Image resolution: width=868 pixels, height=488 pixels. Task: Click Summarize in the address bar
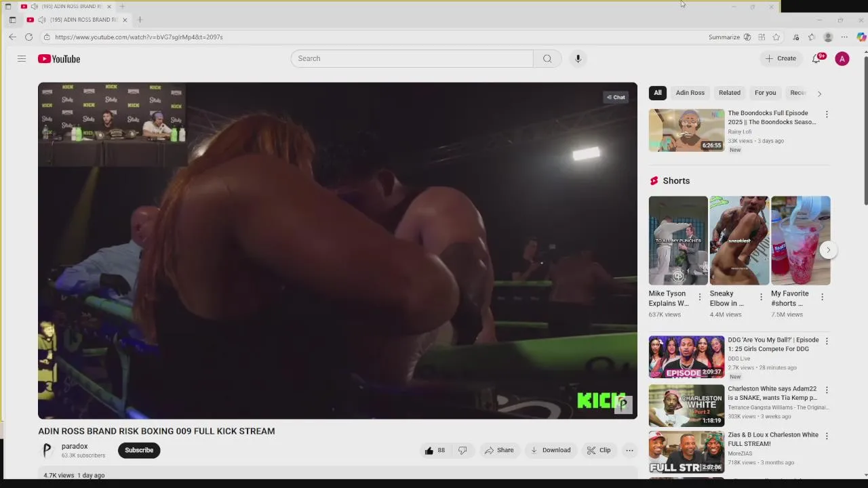point(724,37)
